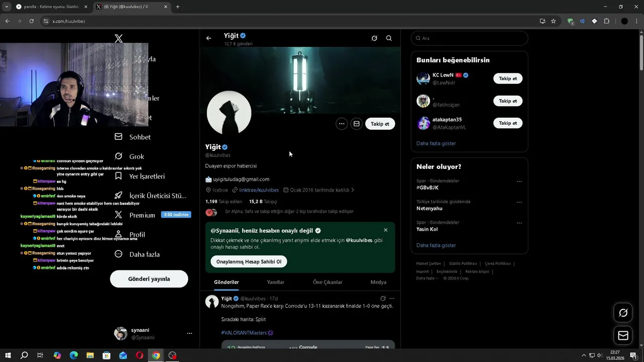The height and width of the screenshot is (362, 644).
Task: Switch to the Medya tab
Action: [378, 282]
